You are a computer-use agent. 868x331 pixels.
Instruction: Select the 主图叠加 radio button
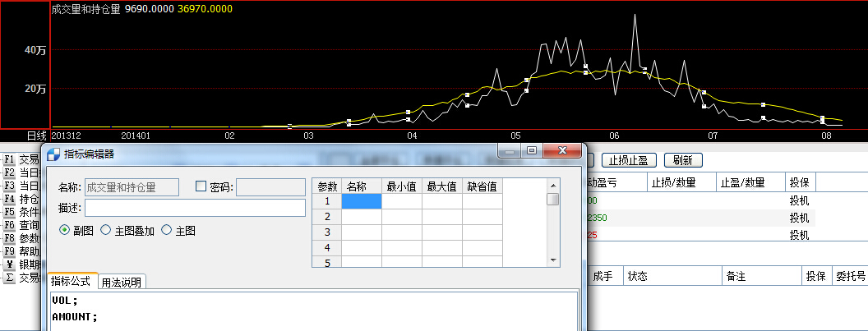[x=105, y=231]
